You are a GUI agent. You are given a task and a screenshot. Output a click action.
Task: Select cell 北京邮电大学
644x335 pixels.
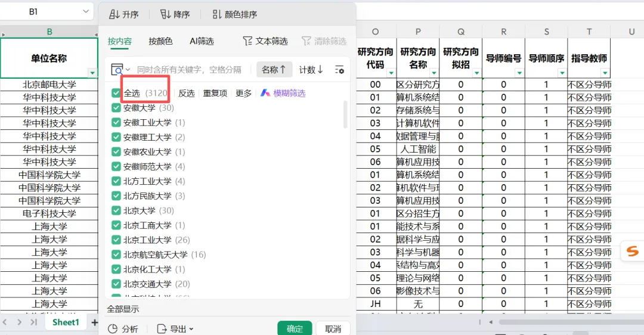(49, 85)
